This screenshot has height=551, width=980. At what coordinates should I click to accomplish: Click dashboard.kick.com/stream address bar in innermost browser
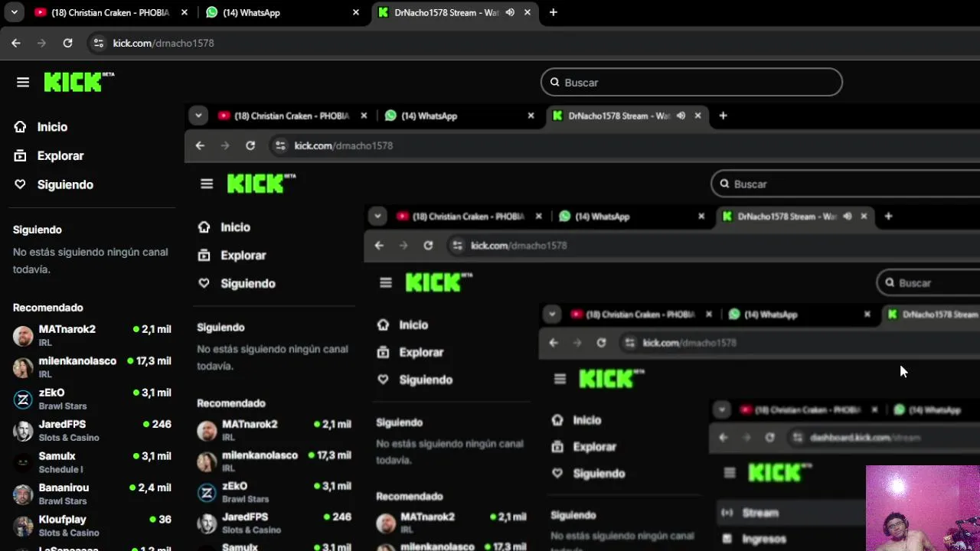click(x=865, y=437)
